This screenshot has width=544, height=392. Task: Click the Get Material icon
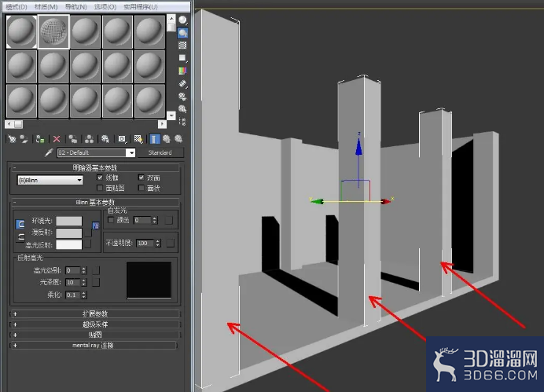coord(12,139)
